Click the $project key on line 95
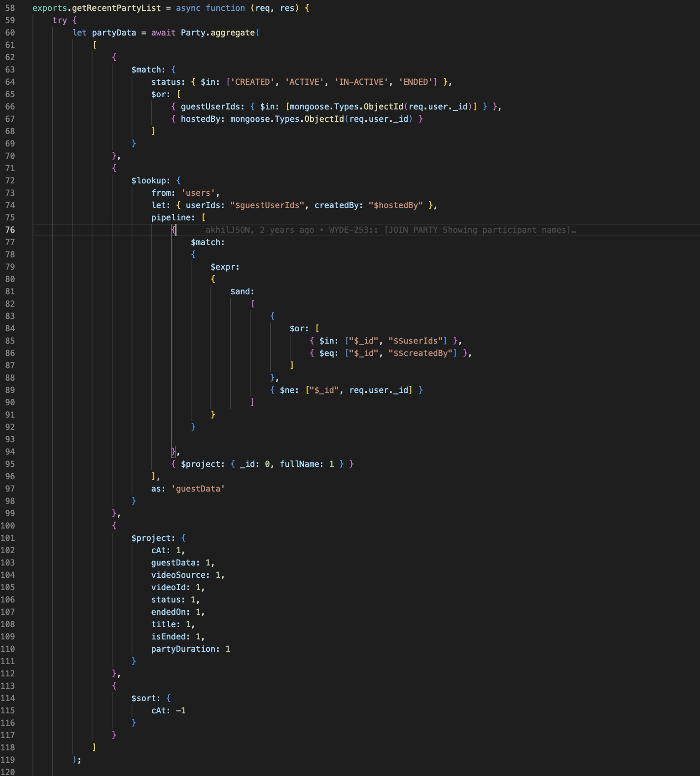Image resolution: width=700 pixels, height=776 pixels. [x=201, y=464]
